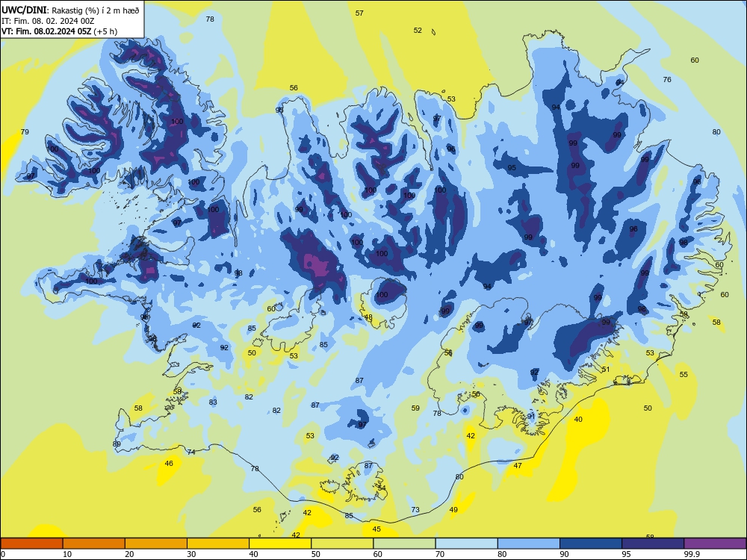This screenshot has height=560, width=747.
Task: Click the "49" humidity value on the map
Action: click(453, 509)
